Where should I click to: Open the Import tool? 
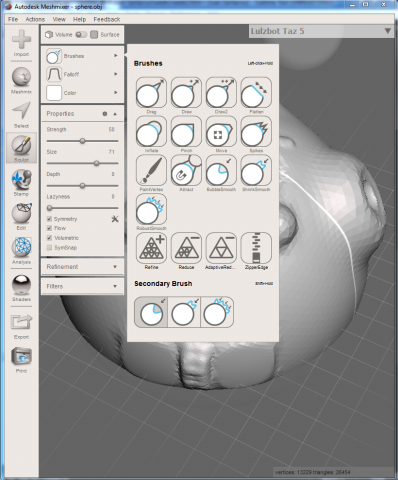21,43
